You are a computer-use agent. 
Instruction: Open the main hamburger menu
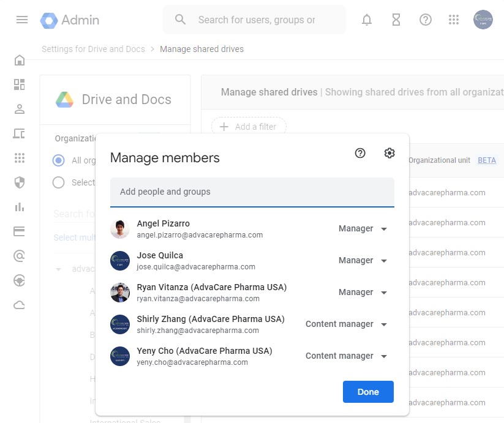[x=22, y=20]
